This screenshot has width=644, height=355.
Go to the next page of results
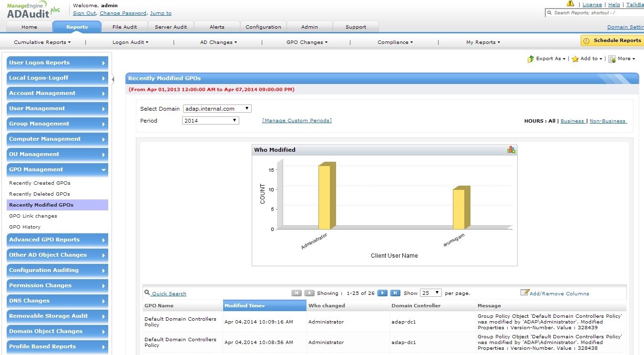point(382,293)
